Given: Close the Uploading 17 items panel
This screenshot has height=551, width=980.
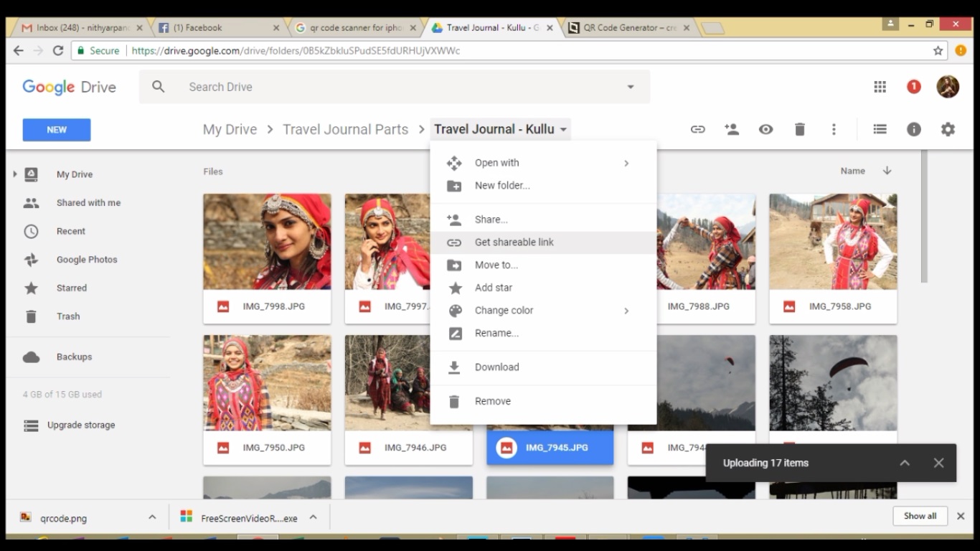Looking at the screenshot, I should tap(938, 463).
